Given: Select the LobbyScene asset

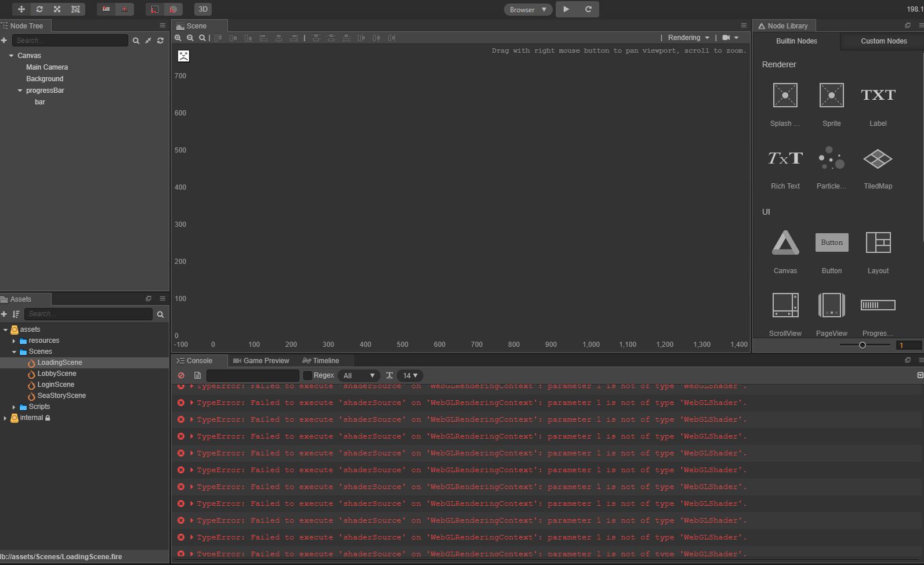Looking at the screenshot, I should [x=57, y=374].
